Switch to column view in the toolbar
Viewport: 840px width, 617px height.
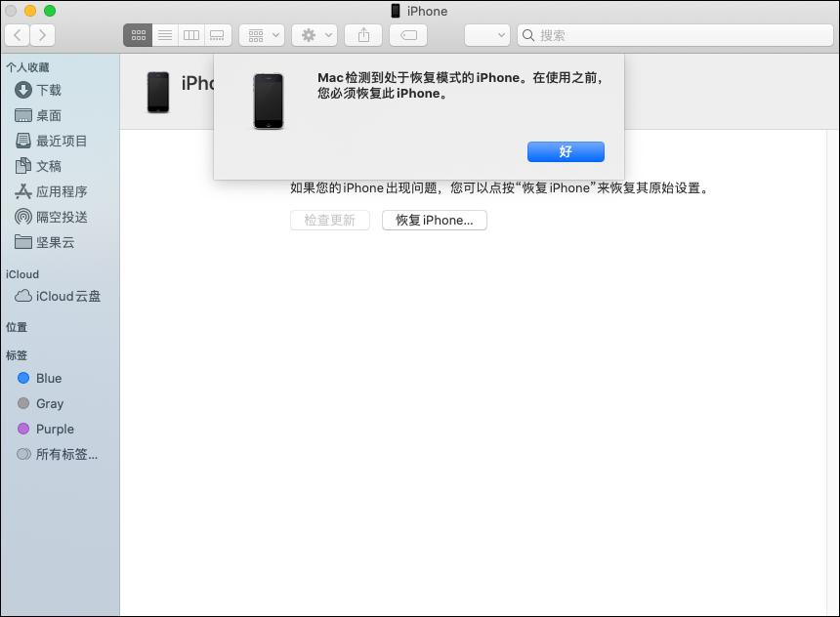point(191,35)
